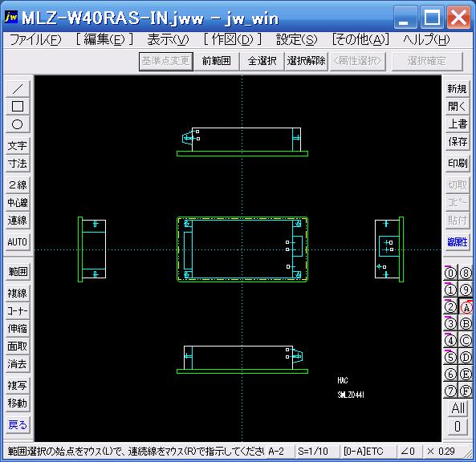Click layer group 0 button
Viewport: 476px width, 462px height.
click(x=458, y=427)
